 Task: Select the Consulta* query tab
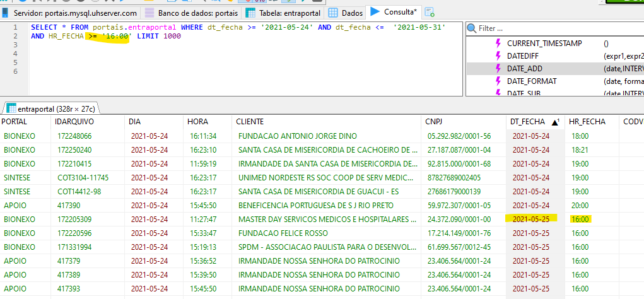tap(394, 13)
